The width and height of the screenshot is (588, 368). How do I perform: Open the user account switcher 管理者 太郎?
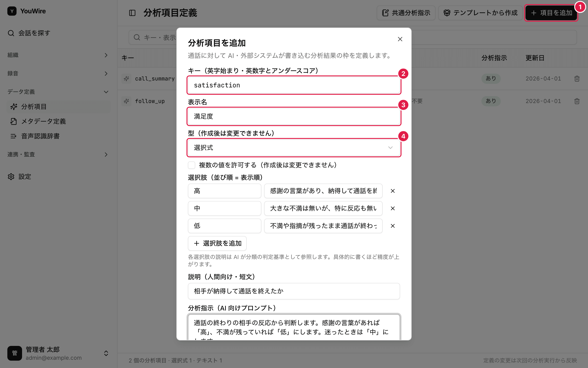[x=58, y=354]
